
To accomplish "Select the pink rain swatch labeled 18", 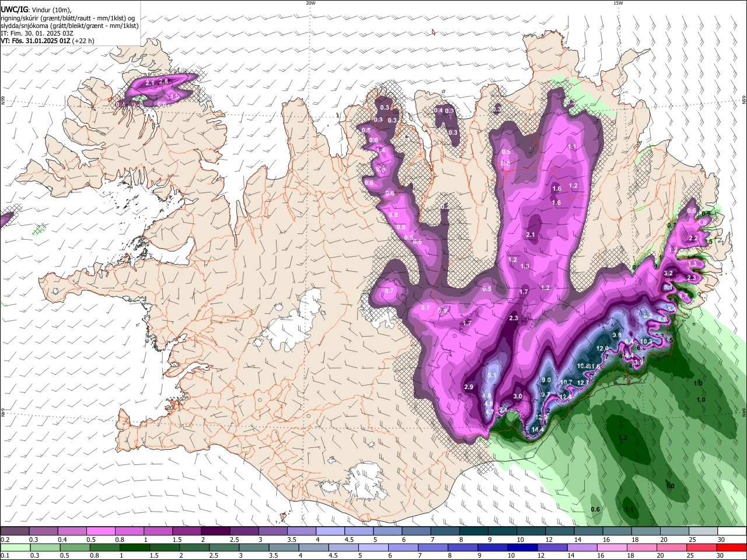I will pos(642,547).
